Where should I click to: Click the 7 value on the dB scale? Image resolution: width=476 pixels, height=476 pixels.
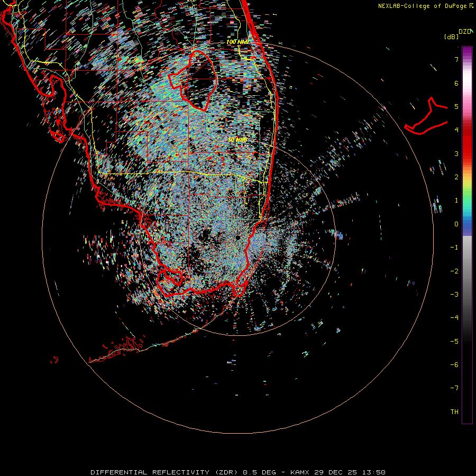pos(456,59)
